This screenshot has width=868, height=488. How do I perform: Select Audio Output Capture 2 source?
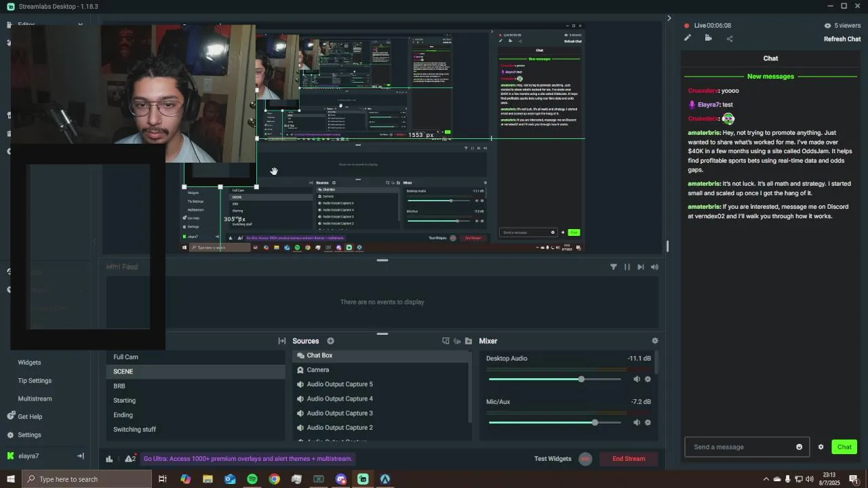pyautogui.click(x=380, y=428)
